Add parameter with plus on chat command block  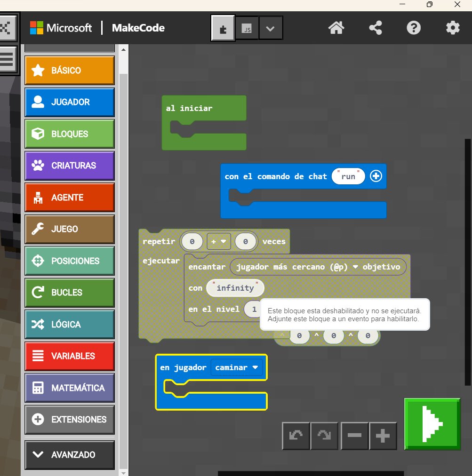coord(376,176)
